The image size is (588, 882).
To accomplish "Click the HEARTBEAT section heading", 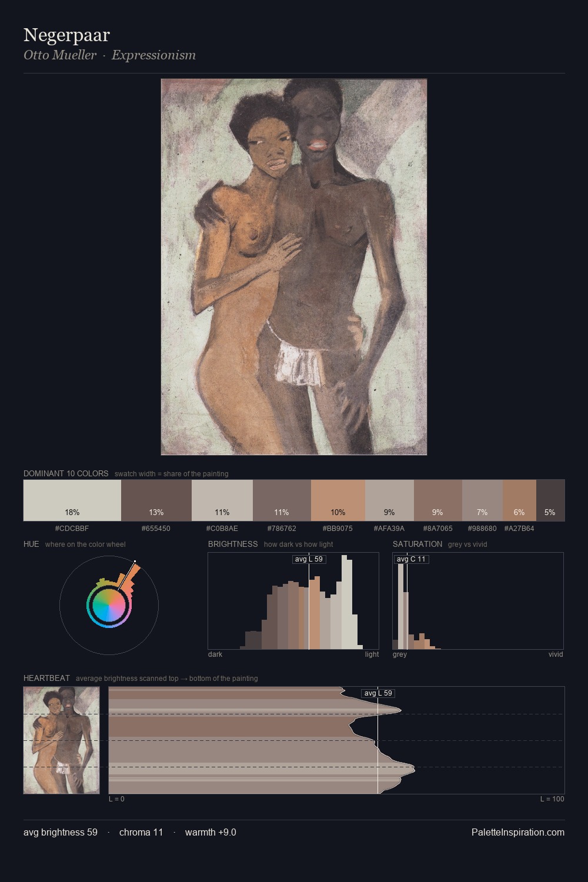I will (x=46, y=678).
